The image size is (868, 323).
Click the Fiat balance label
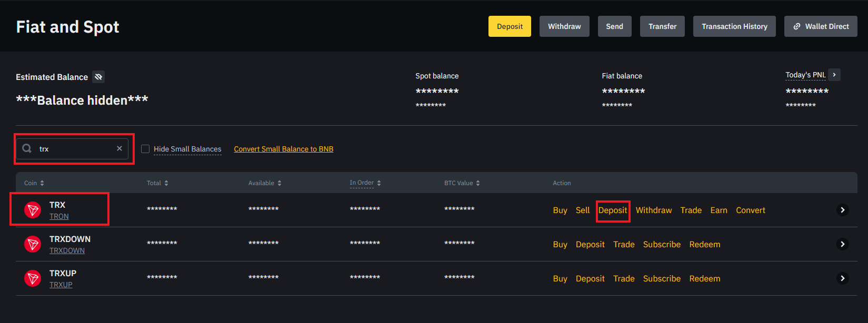(x=622, y=76)
